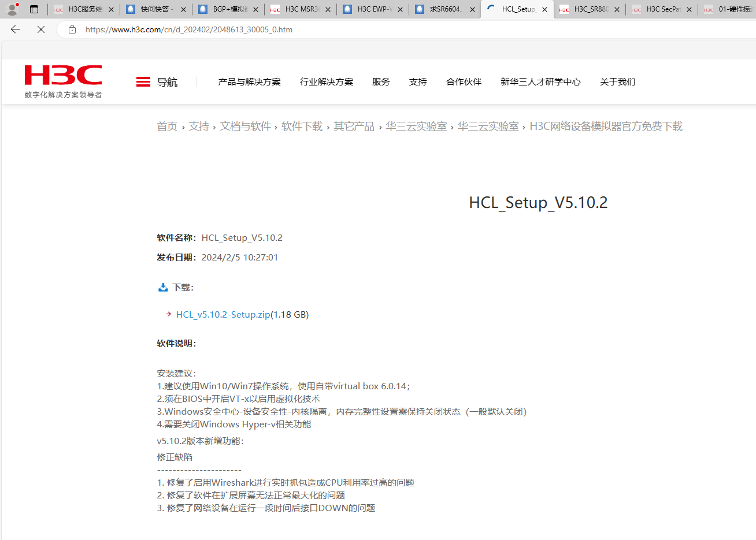Screen dimensions: 756x540
Task: Switch to the H3C_SR880 tab
Action: pyautogui.click(x=590, y=9)
